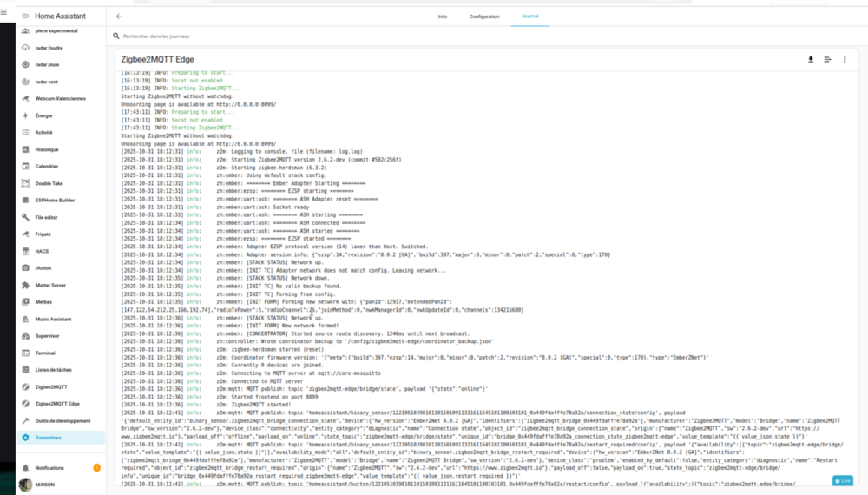This screenshot has width=868, height=495.
Task: Open the Historique chart icon
Action: [25, 149]
